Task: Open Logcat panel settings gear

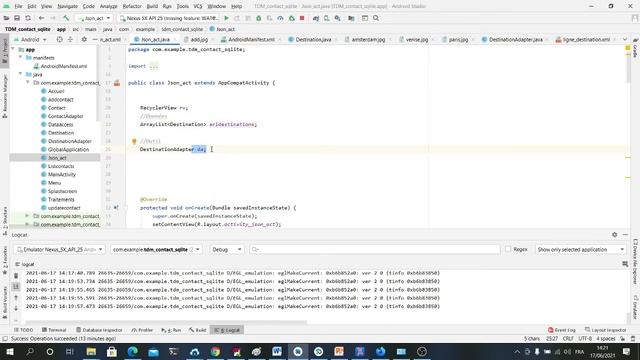Action: click(x=615, y=235)
